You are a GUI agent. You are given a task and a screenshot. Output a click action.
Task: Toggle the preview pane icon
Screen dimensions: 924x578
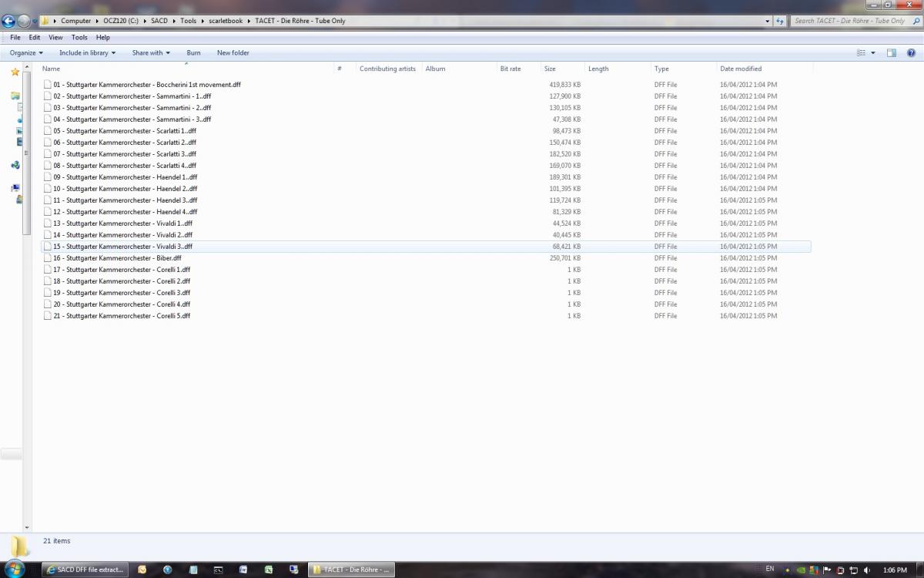click(x=891, y=53)
